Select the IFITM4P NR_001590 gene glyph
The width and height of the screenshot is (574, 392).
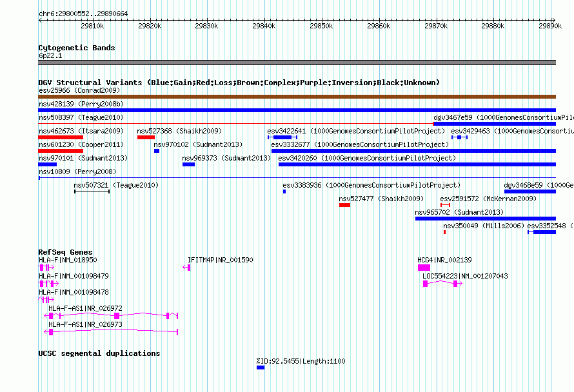(x=186, y=268)
